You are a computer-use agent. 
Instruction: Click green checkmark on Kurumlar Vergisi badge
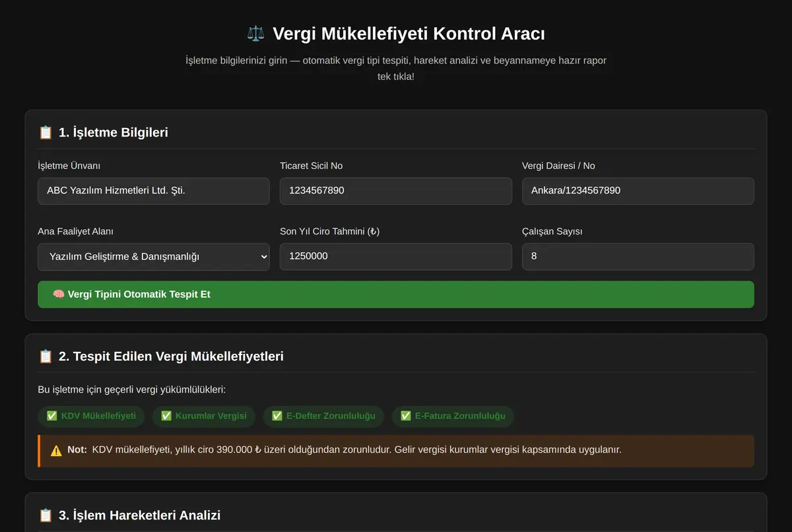pos(166,416)
